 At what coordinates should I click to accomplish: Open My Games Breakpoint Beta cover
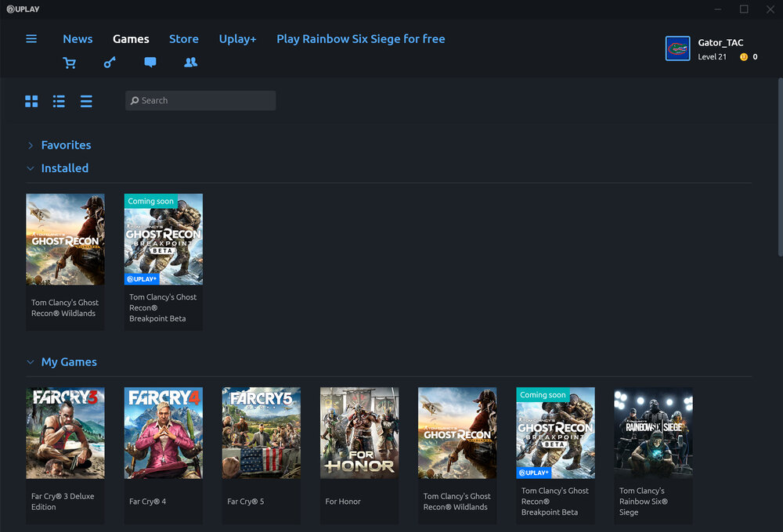click(555, 433)
